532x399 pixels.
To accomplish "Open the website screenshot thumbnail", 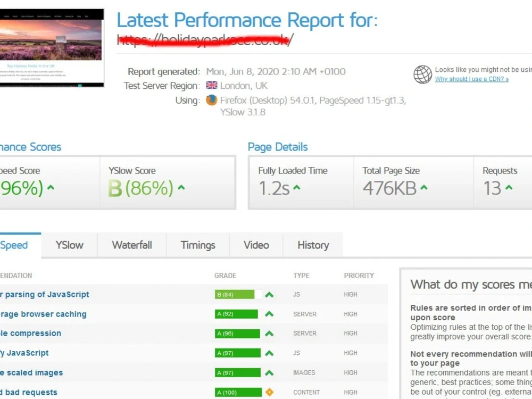I will click(52, 48).
